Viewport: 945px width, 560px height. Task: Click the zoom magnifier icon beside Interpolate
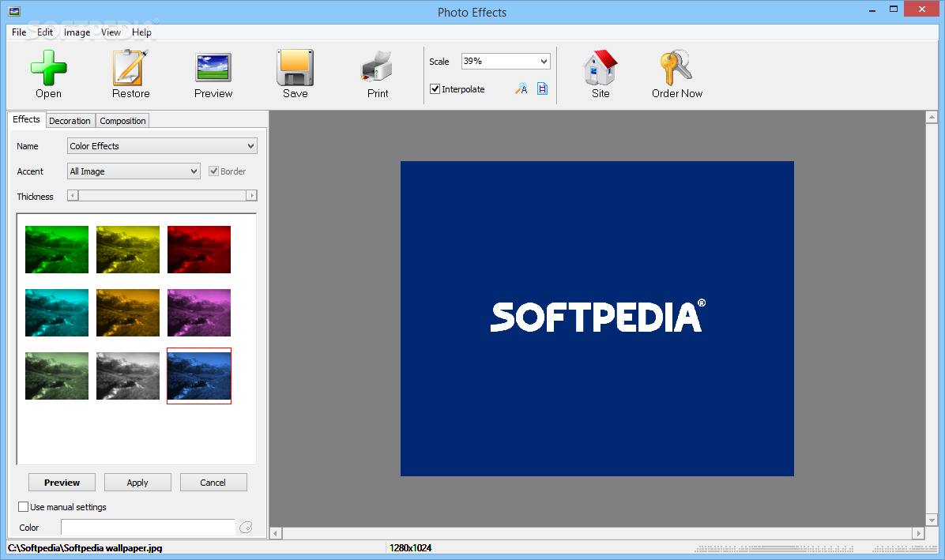click(x=521, y=89)
